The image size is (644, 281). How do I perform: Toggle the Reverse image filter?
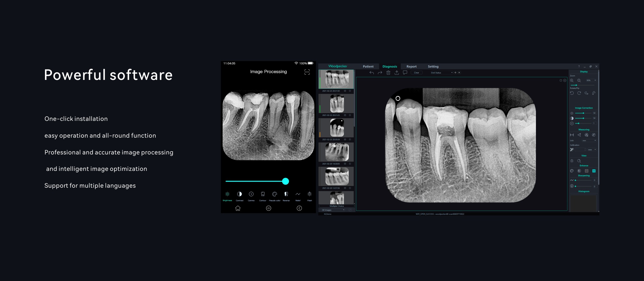coord(286,194)
